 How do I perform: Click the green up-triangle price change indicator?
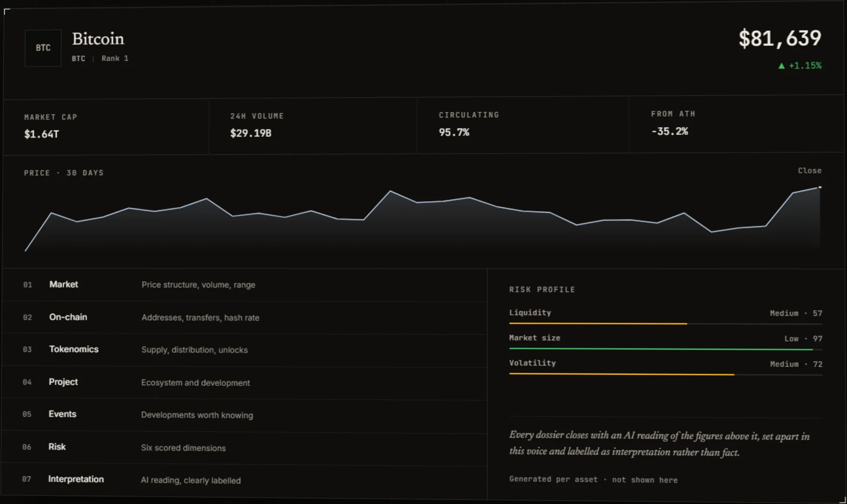(782, 66)
